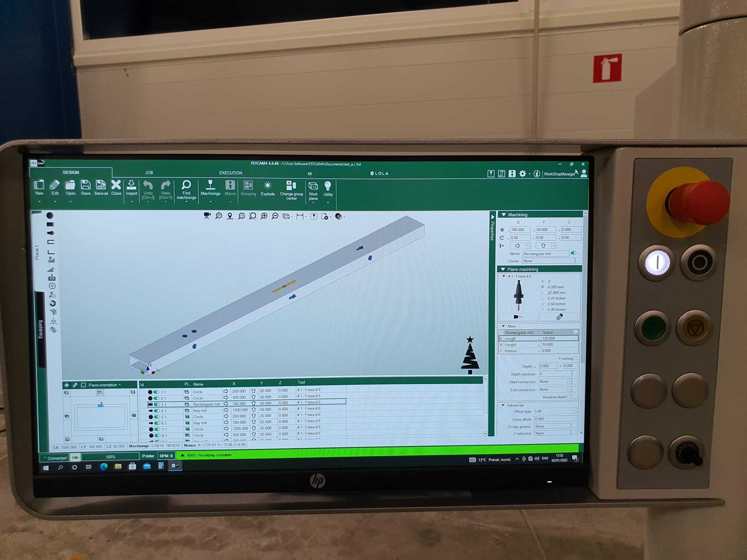Disable machining 1.1 Circle toggle
This screenshot has width=747, height=560.
click(x=157, y=392)
